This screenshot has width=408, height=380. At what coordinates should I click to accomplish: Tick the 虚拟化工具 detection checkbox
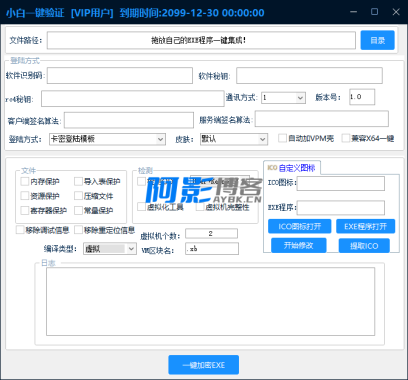[142, 207]
